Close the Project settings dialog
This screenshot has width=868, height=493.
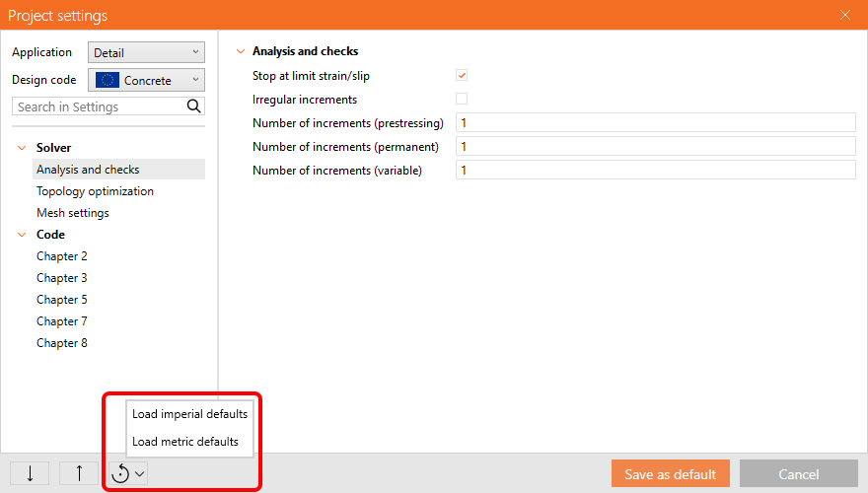pyautogui.click(x=844, y=15)
